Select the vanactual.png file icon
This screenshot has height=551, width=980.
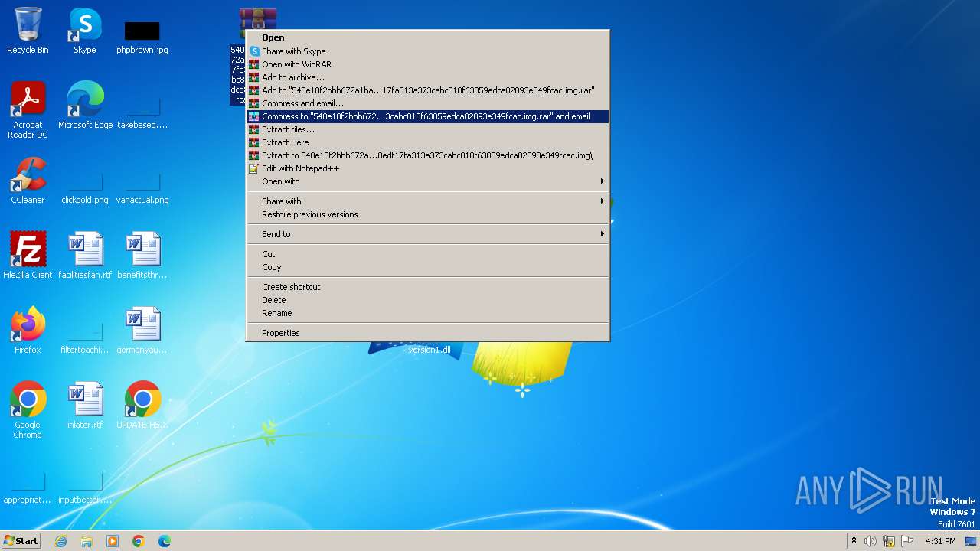click(x=142, y=187)
